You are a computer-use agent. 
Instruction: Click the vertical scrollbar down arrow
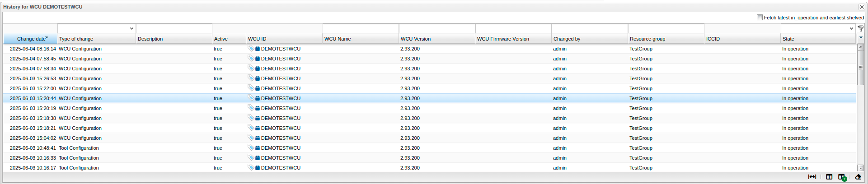click(860, 168)
